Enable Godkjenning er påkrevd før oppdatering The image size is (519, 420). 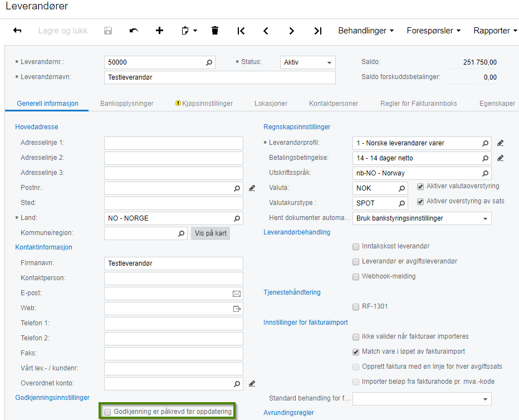pyautogui.click(x=107, y=412)
